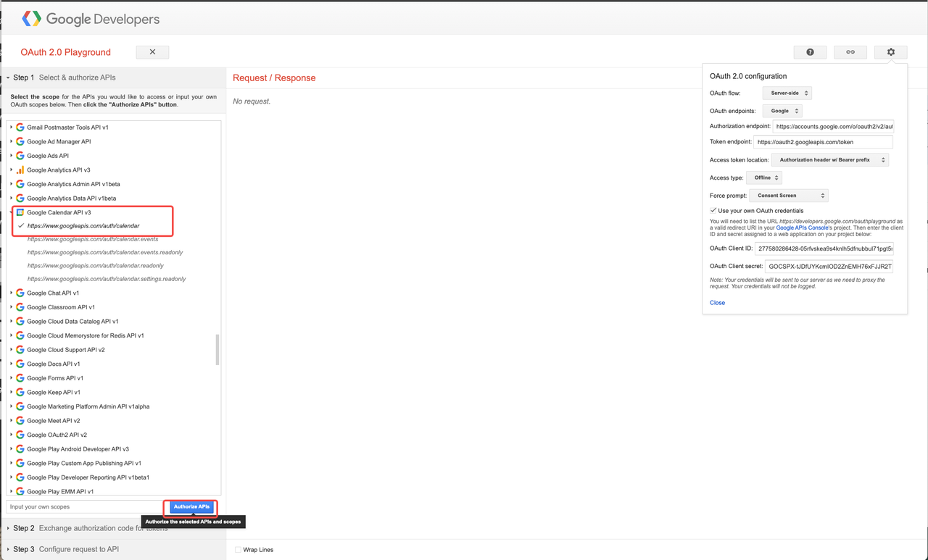The width and height of the screenshot is (928, 560).
Task: Click the Gmail Postmaster Tools API icon
Action: (20, 128)
